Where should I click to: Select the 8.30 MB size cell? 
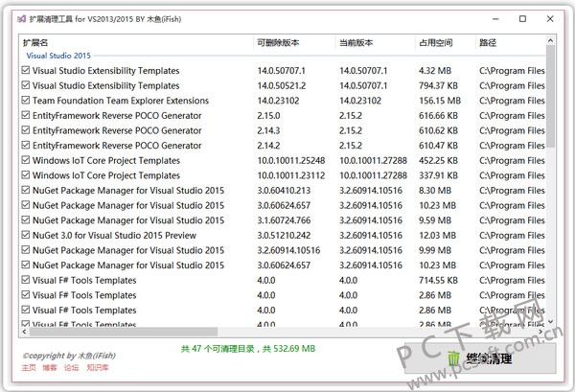pyautogui.click(x=435, y=191)
